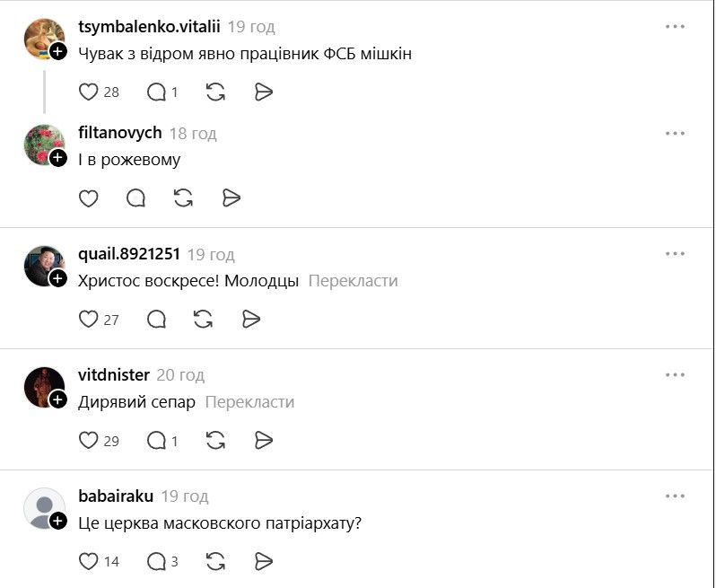716x588 pixels.
Task: Expand the three-dot menu on quail.8921251's comment
Action: tap(675, 254)
